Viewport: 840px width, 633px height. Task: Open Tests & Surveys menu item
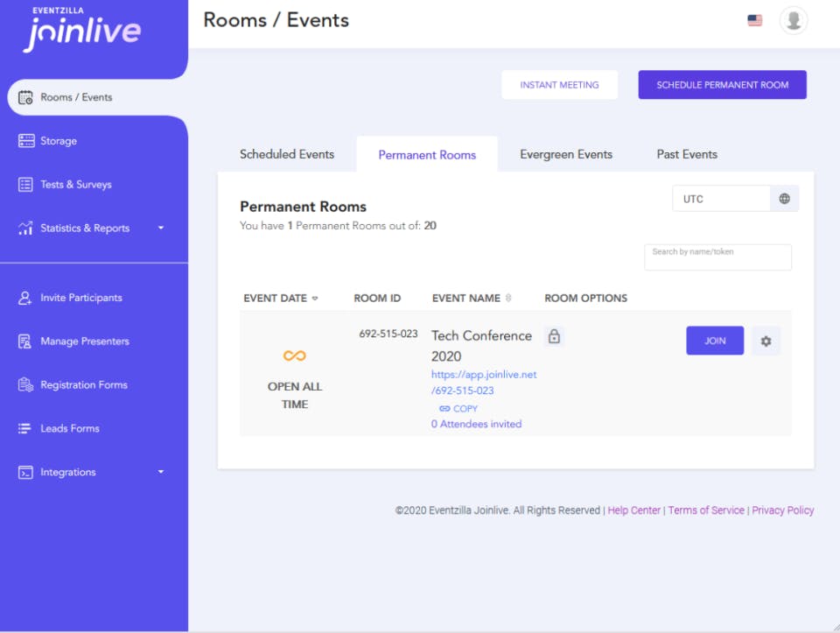tap(76, 185)
